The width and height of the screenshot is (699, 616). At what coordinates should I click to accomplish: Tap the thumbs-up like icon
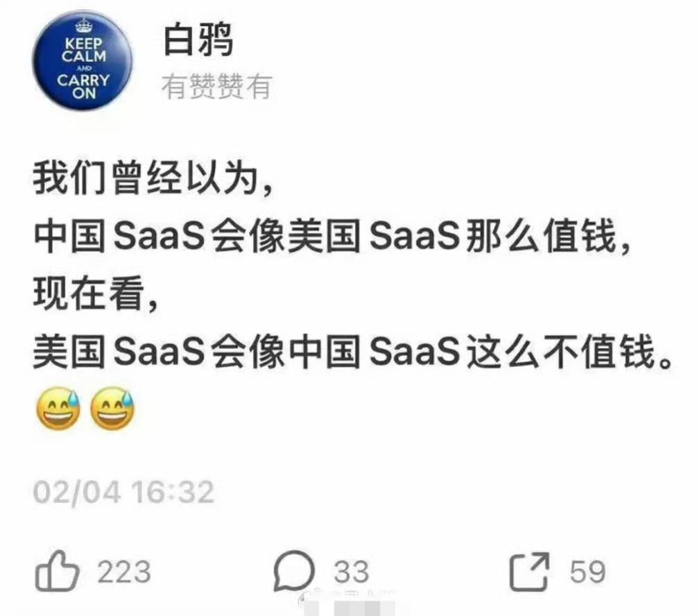(x=57, y=572)
